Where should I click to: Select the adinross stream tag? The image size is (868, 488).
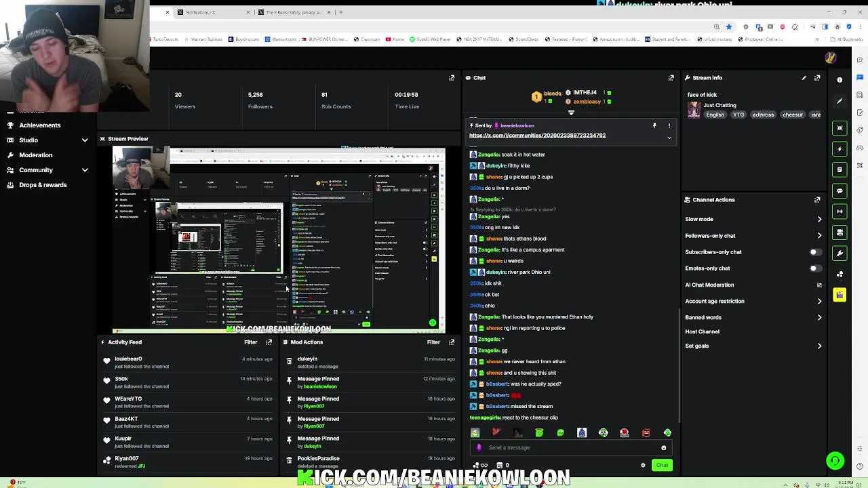(763, 115)
